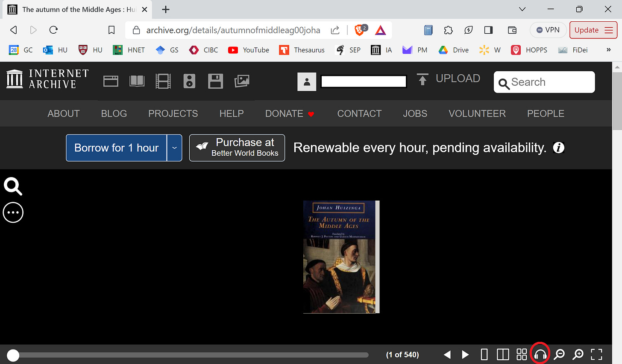Click the book cover thumbnail
This screenshot has width=622, height=364.
pos(341,257)
